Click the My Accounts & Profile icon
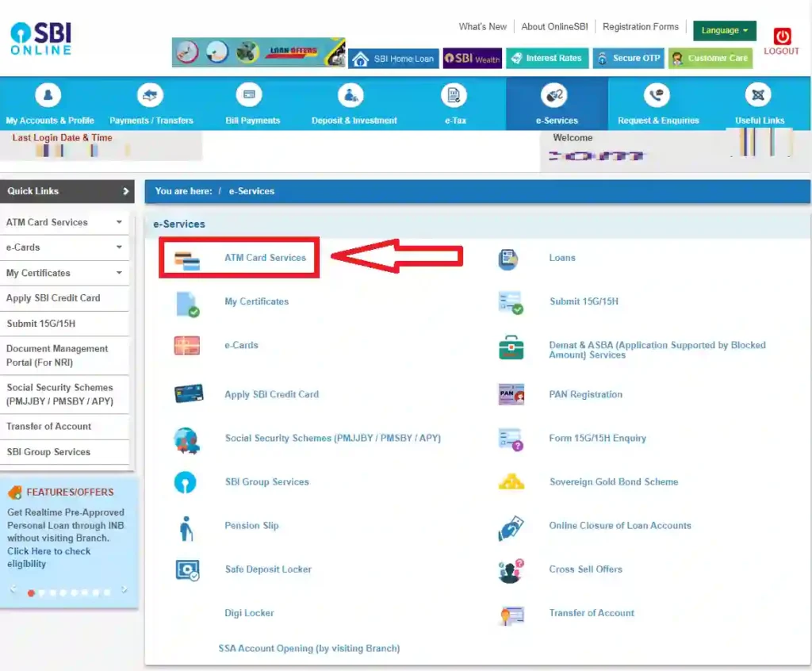The width and height of the screenshot is (812, 671). [48, 95]
